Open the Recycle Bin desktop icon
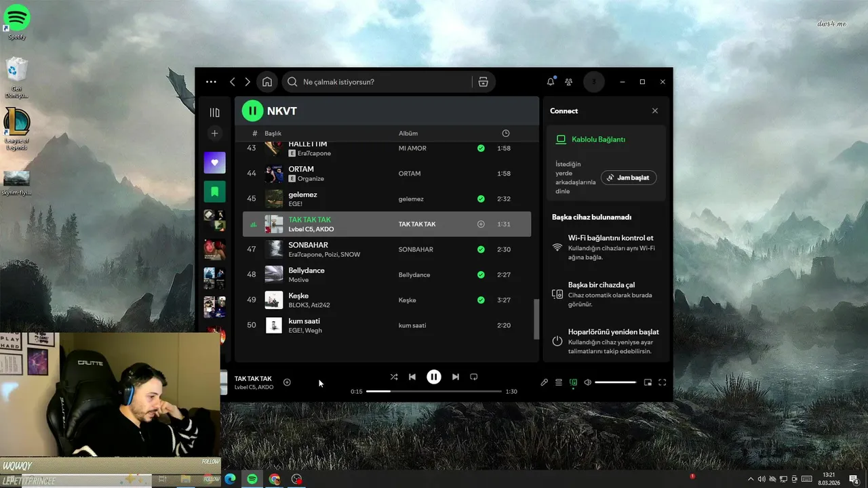 pyautogui.click(x=17, y=77)
